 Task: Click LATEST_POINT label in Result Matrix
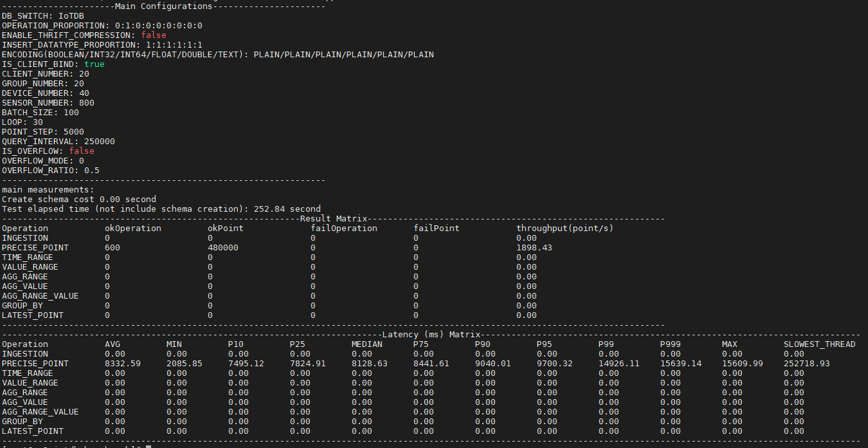tap(33, 315)
